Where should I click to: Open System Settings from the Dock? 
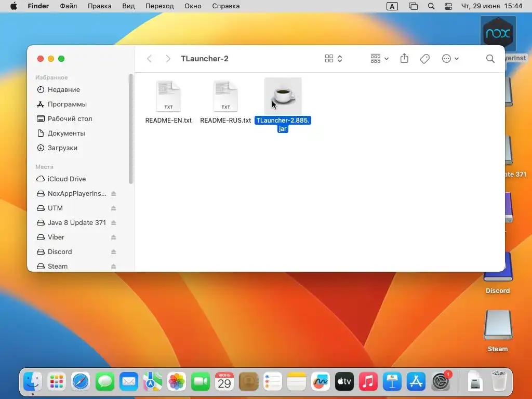(x=441, y=381)
